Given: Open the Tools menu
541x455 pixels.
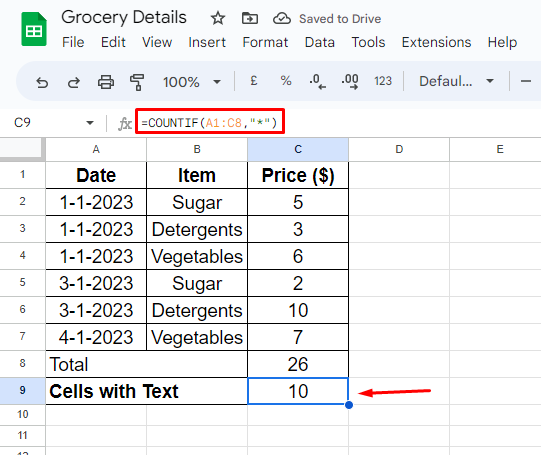Looking at the screenshot, I should [x=368, y=42].
